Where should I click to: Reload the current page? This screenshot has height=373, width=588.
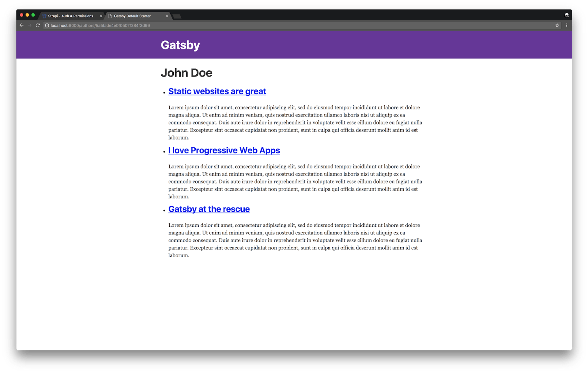click(37, 25)
